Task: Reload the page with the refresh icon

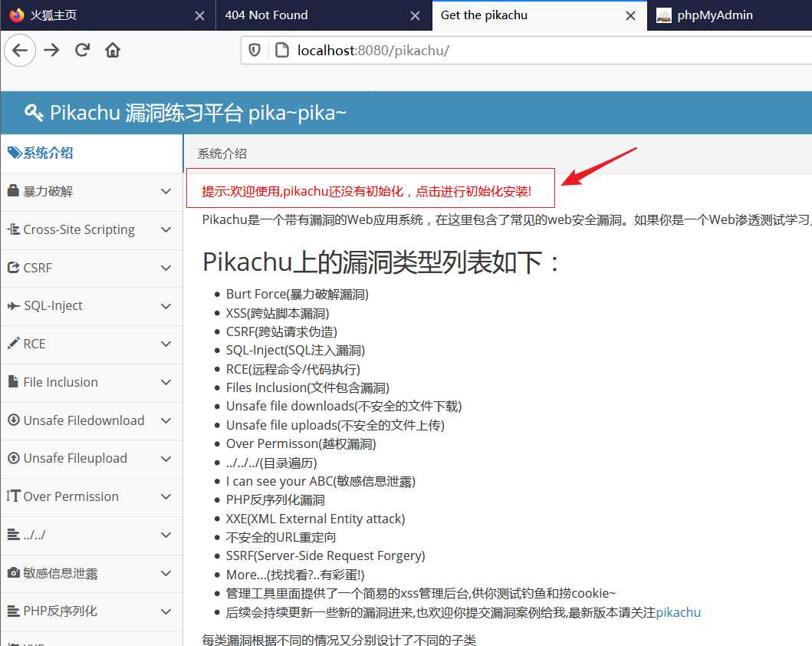Action: tap(82, 50)
